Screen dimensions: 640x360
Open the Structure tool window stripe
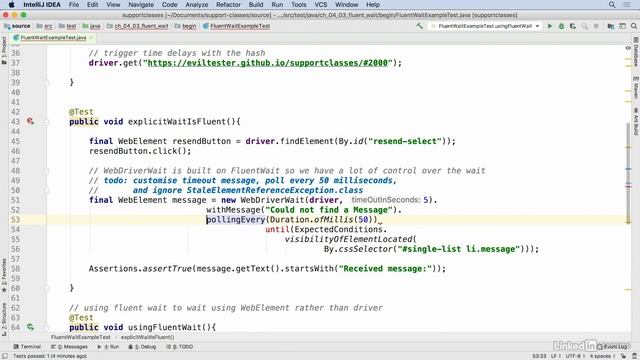4,319
